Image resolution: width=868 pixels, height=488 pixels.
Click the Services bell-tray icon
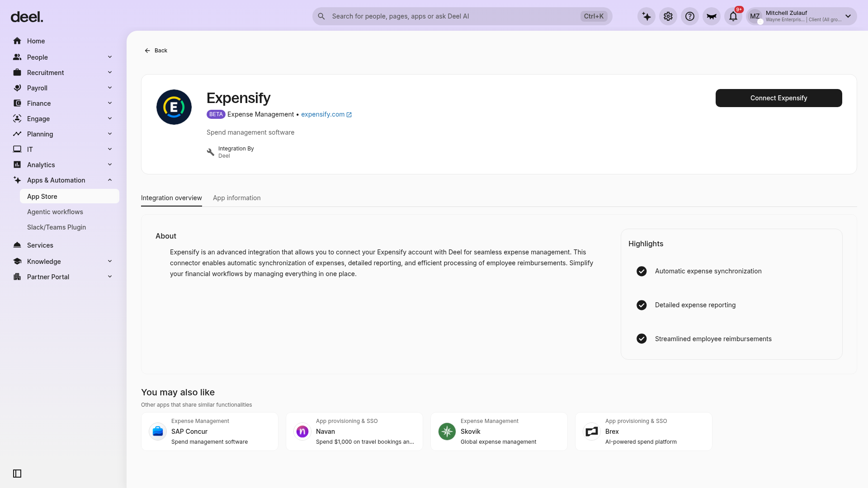tap(17, 245)
